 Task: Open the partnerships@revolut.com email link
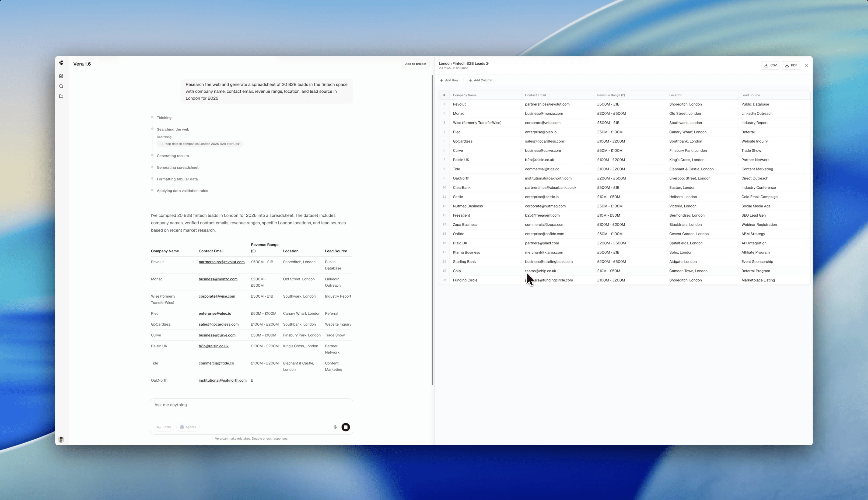[221, 262]
